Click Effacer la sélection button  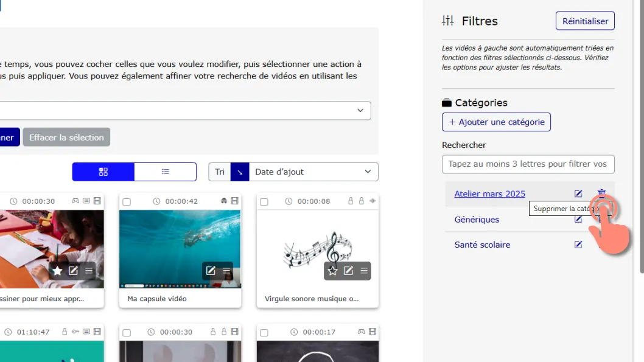point(66,137)
